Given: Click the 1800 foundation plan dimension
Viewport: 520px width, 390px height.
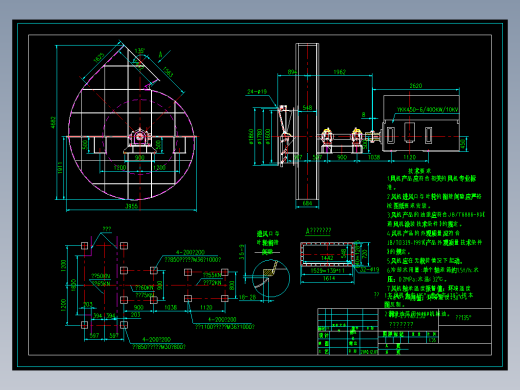Looking at the screenshot, I should point(73,285).
